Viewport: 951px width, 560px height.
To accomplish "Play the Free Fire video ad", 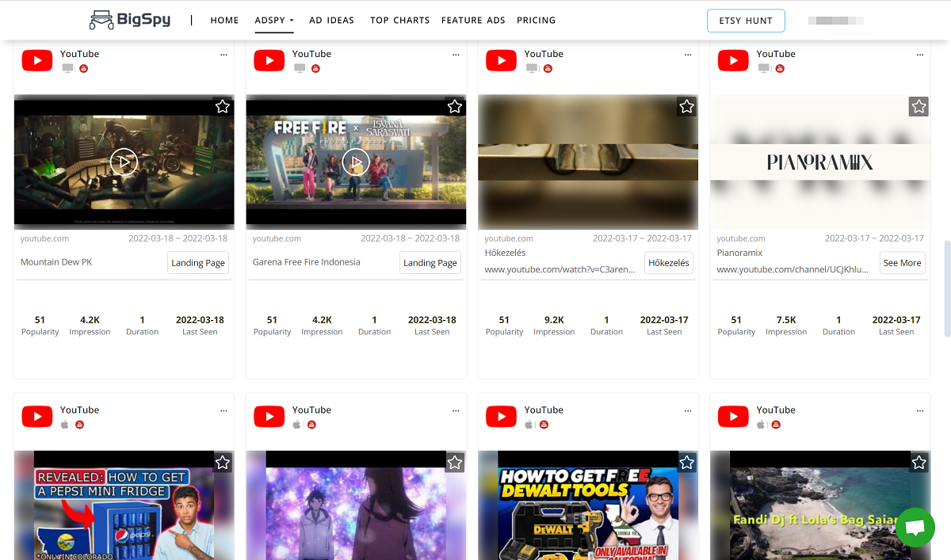I will click(x=356, y=162).
